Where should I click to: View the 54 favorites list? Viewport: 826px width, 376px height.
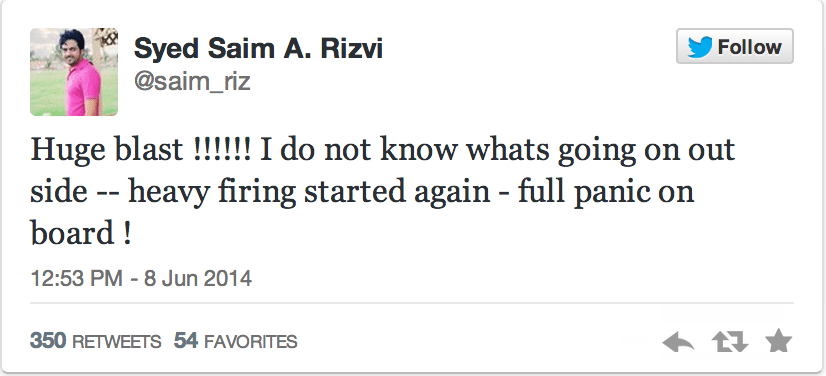tap(235, 341)
